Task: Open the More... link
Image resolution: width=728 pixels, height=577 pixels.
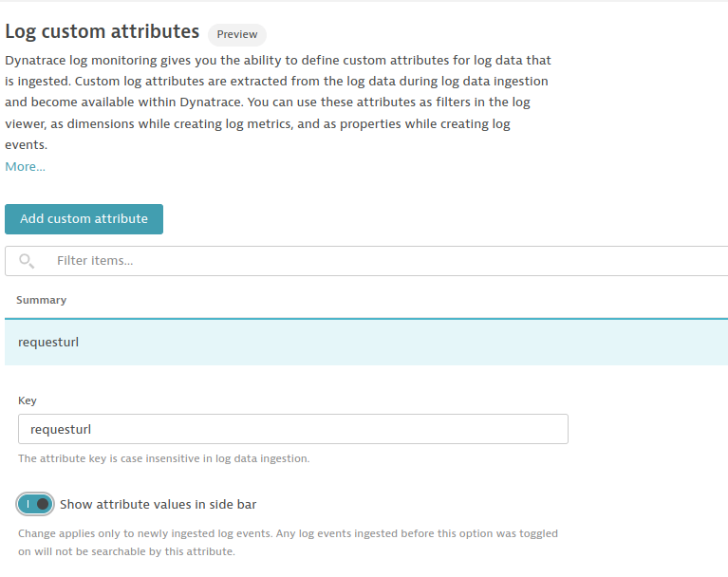Action: (x=26, y=167)
